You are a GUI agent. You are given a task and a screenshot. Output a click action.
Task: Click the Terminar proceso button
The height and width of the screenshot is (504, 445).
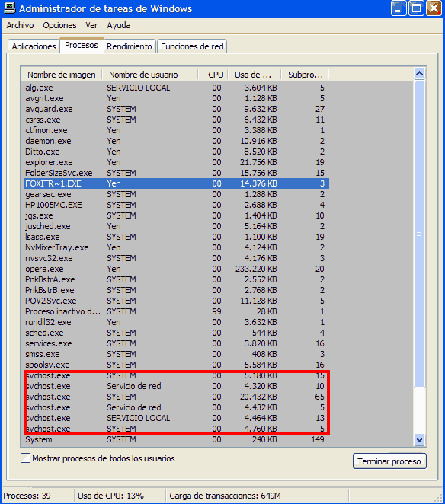[x=389, y=461]
